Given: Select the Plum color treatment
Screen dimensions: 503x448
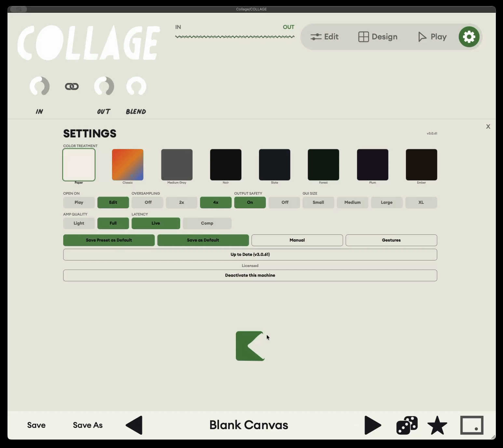Looking at the screenshot, I should [373, 165].
